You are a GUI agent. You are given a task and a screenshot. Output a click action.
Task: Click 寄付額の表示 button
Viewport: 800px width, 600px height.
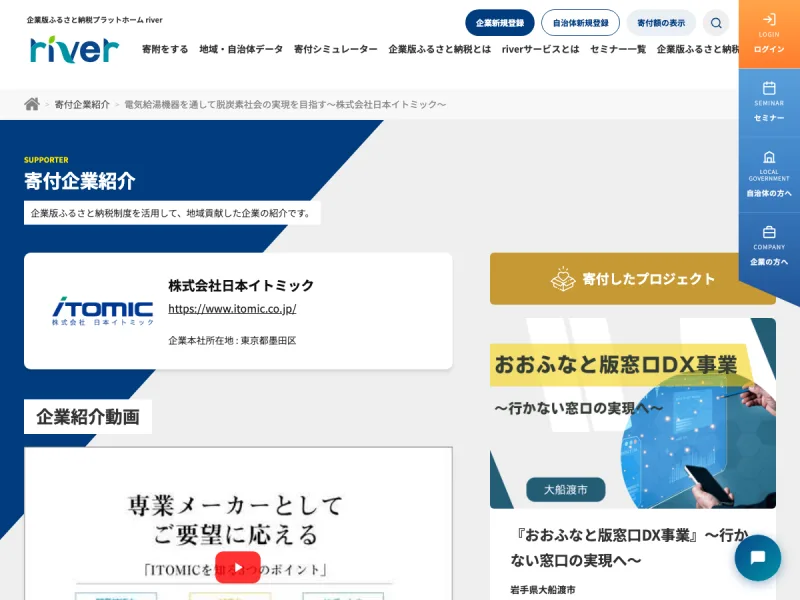point(661,23)
